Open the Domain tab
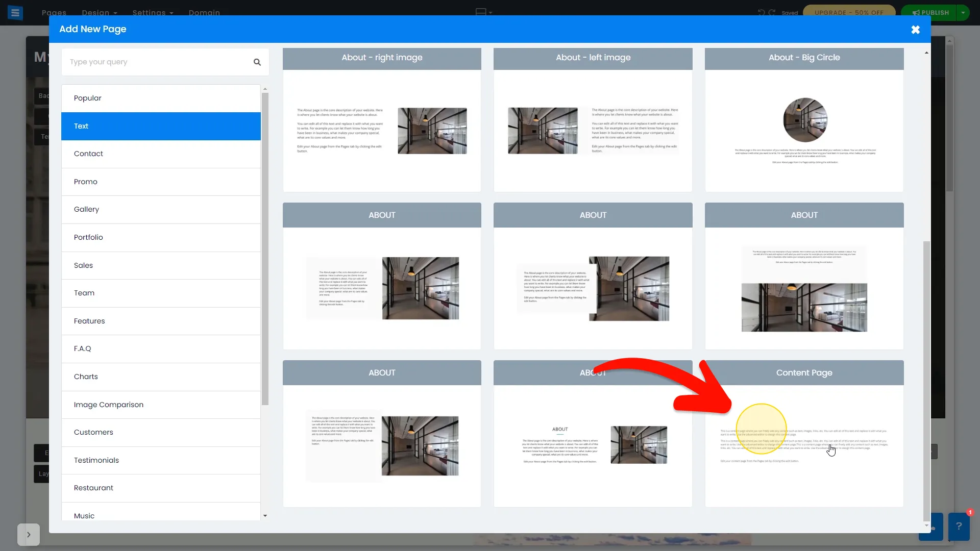Screen dimensions: 980x551 click(x=204, y=12)
